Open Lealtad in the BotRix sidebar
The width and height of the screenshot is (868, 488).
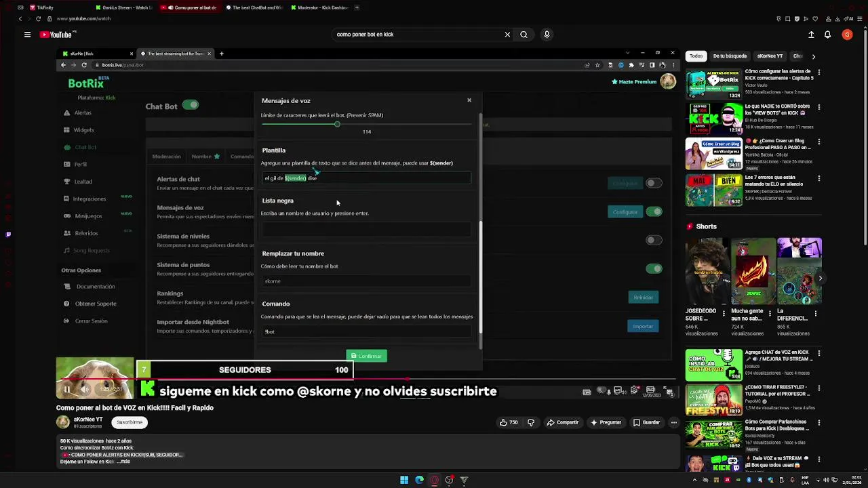(x=83, y=182)
